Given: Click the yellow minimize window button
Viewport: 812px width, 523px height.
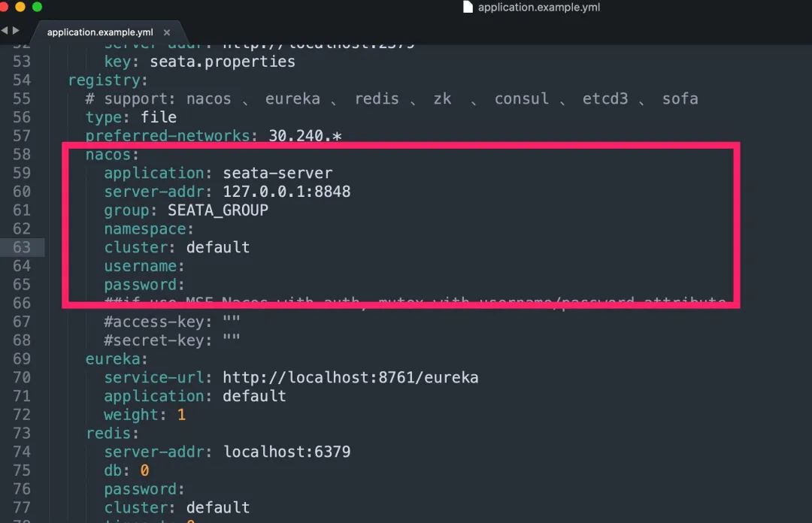Looking at the screenshot, I should tap(20, 7).
